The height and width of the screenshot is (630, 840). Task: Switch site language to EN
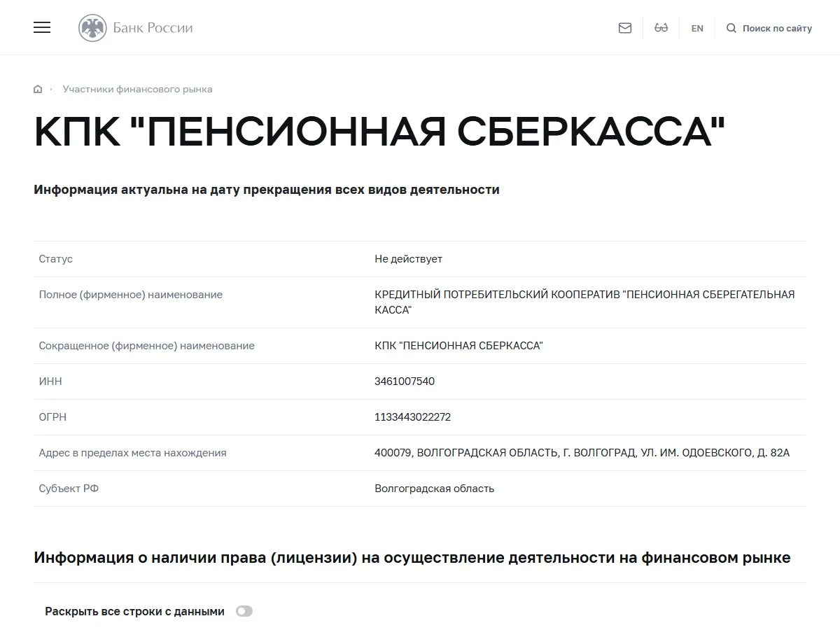[697, 28]
